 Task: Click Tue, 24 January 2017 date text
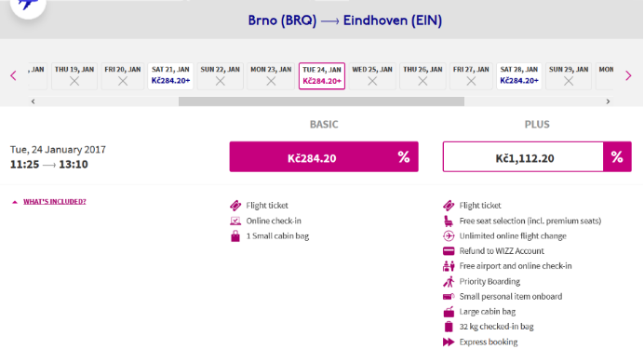58,150
